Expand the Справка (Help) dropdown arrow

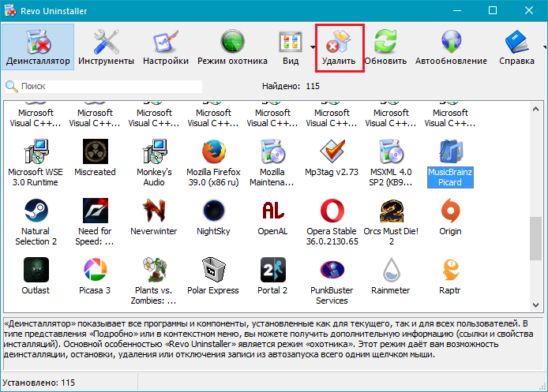(542, 46)
